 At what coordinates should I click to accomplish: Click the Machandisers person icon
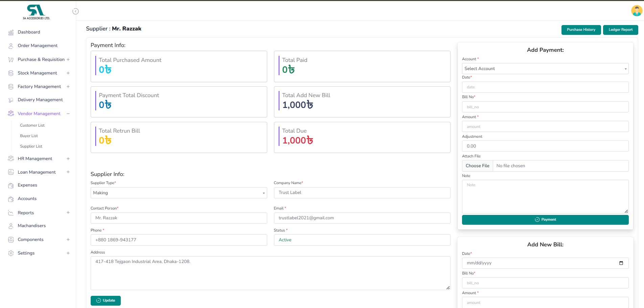11,226
